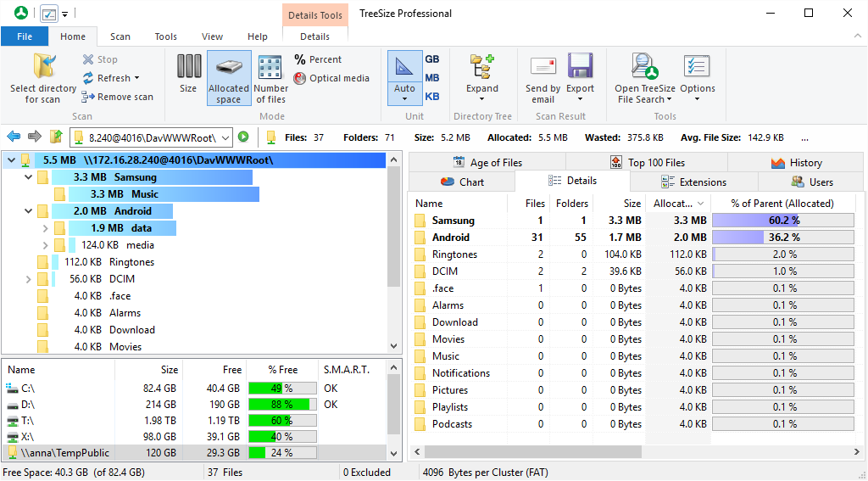
Task: Expand the data folder node
Action: pyautogui.click(x=46, y=228)
